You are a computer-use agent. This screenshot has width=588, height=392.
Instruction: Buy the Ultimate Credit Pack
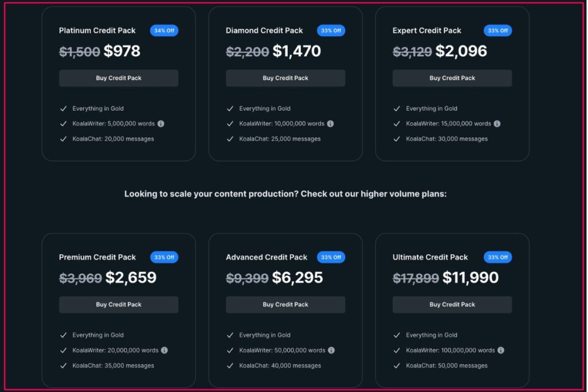pos(452,305)
